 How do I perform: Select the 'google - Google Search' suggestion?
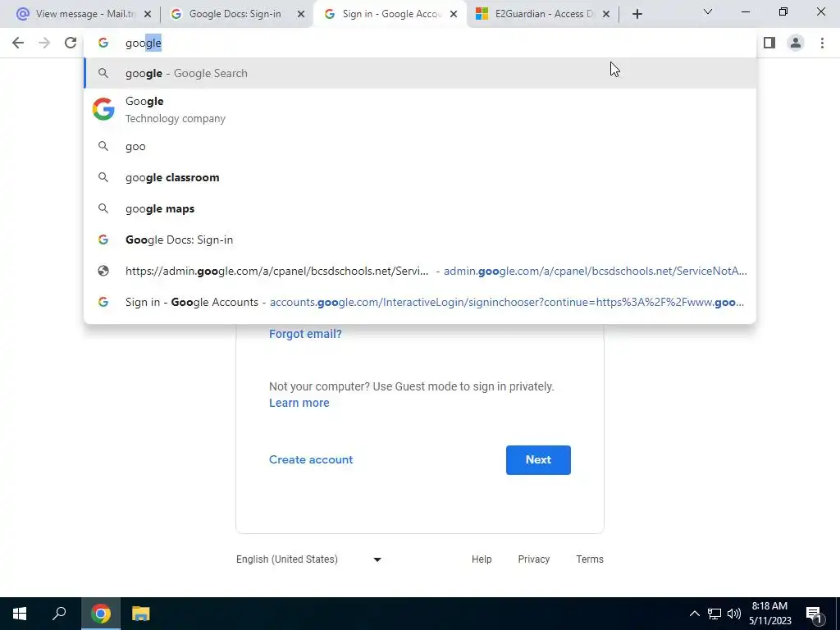[x=421, y=73]
